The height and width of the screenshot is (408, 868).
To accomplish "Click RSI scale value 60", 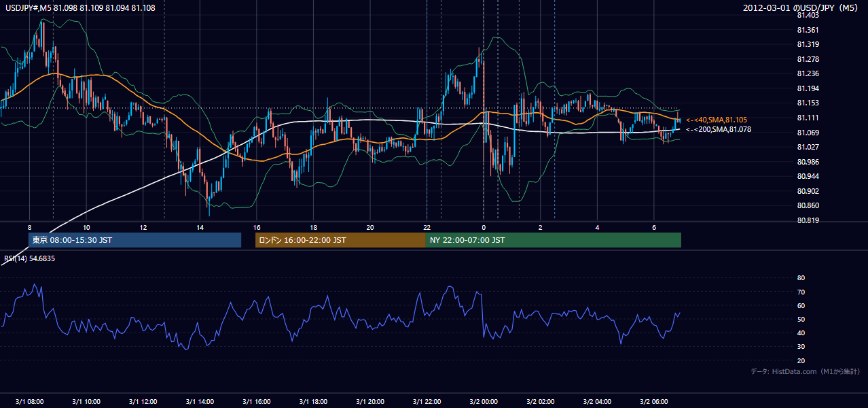I will coord(801,305).
